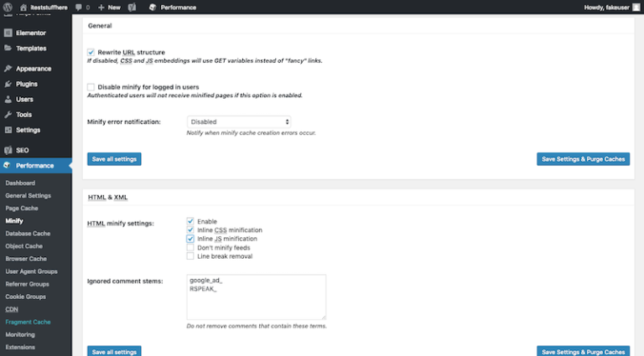This screenshot has height=356, width=644.
Task: Click the Tools wrench icon
Action: click(x=8, y=114)
